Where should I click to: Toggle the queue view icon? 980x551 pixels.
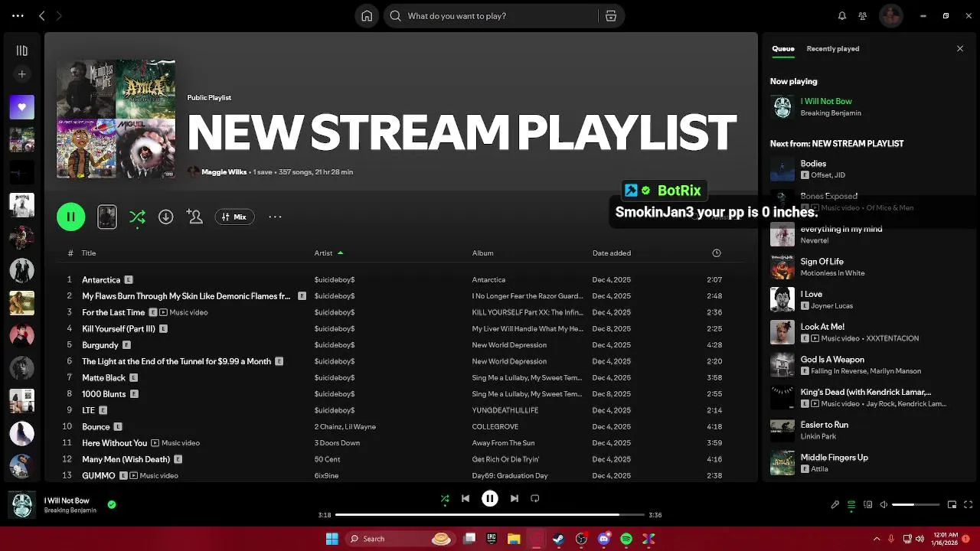[x=851, y=504]
